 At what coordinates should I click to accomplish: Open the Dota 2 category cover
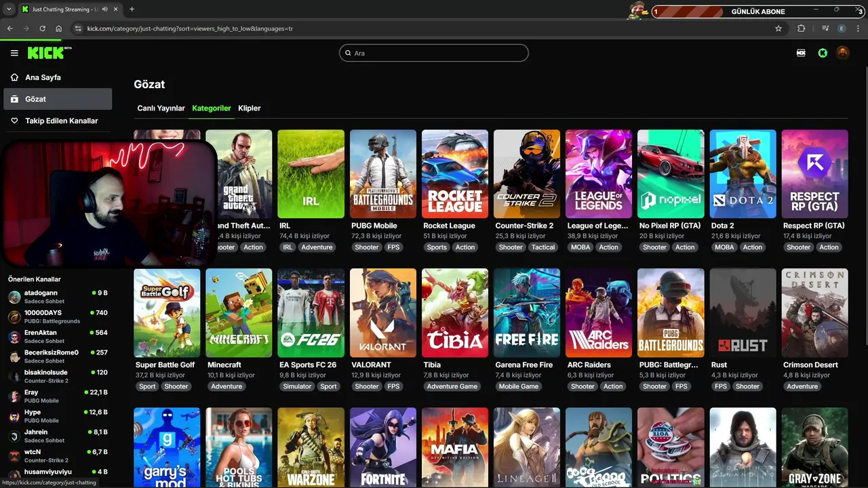tap(743, 174)
